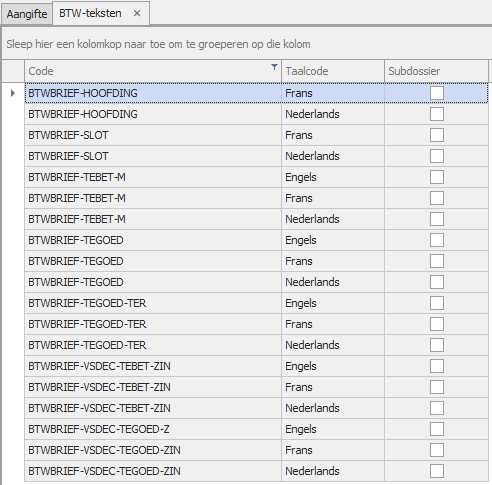This screenshot has width=492, height=485.
Task: Click the row indicator arrow beside BTWBRIEF-HOOFDING
Action: tap(13, 93)
